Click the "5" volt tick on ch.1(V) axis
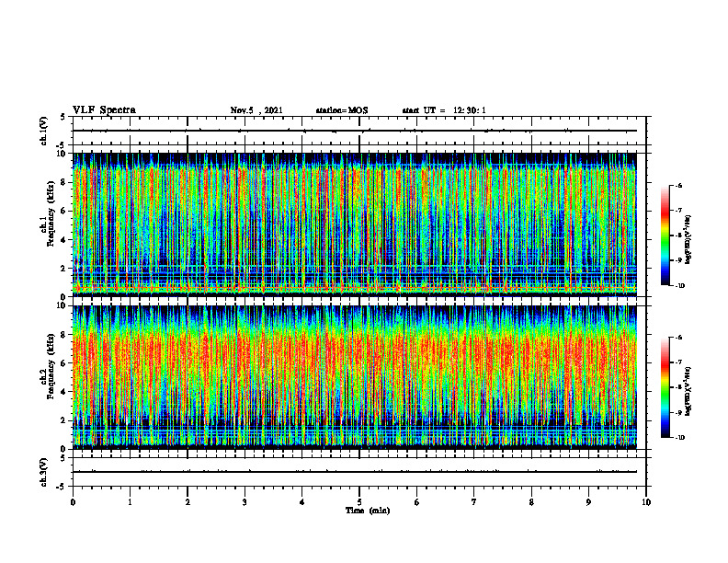728x563 pixels. pyautogui.click(x=63, y=118)
